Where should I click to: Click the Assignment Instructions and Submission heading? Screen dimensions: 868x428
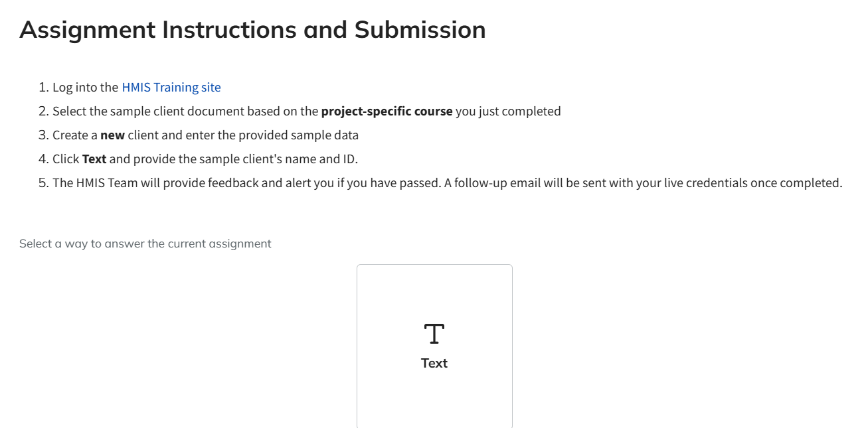(x=252, y=30)
